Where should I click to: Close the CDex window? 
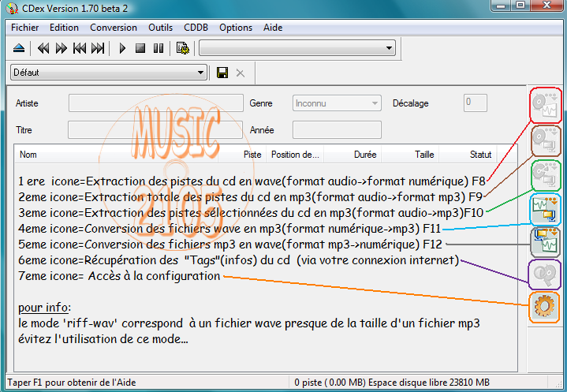point(546,6)
